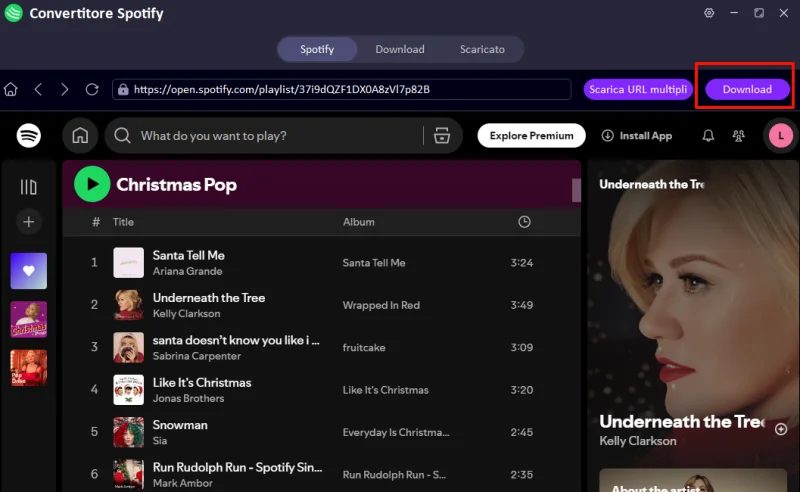
Task: Open artist Sabrina Carpenter link
Action: (196, 356)
